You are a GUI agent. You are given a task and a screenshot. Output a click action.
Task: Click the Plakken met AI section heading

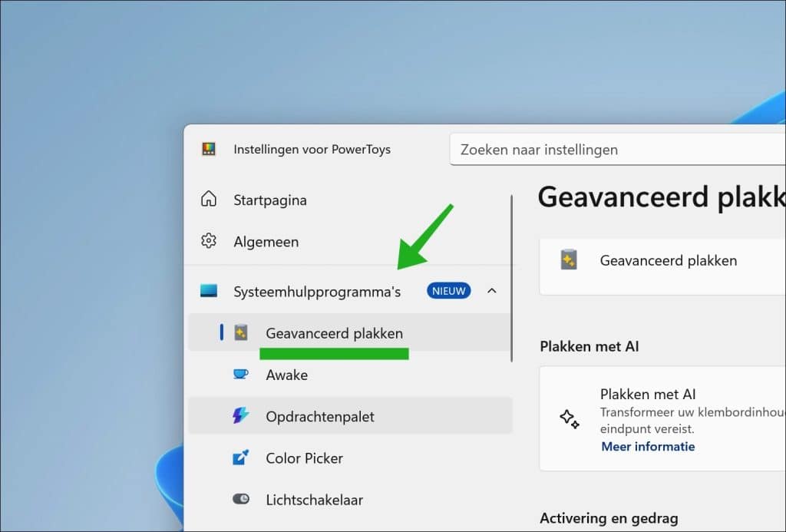589,346
